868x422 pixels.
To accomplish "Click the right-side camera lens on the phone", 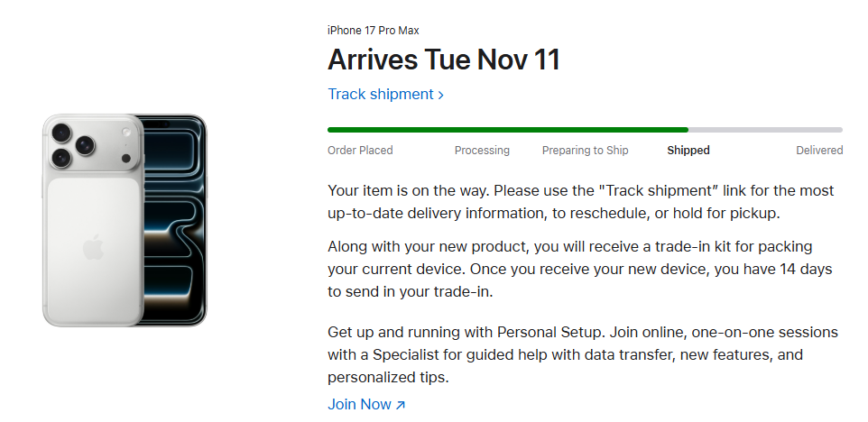I will (86, 144).
